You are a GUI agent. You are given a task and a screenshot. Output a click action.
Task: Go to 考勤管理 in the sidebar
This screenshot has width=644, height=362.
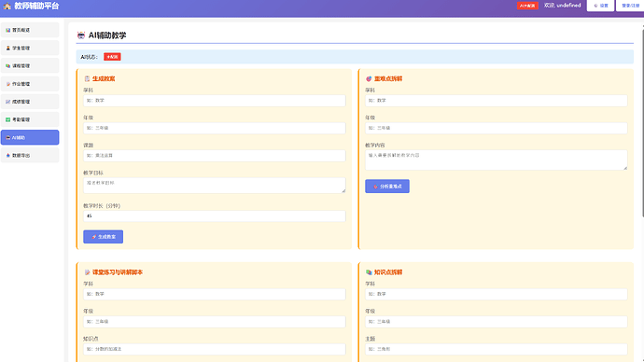[x=30, y=119]
